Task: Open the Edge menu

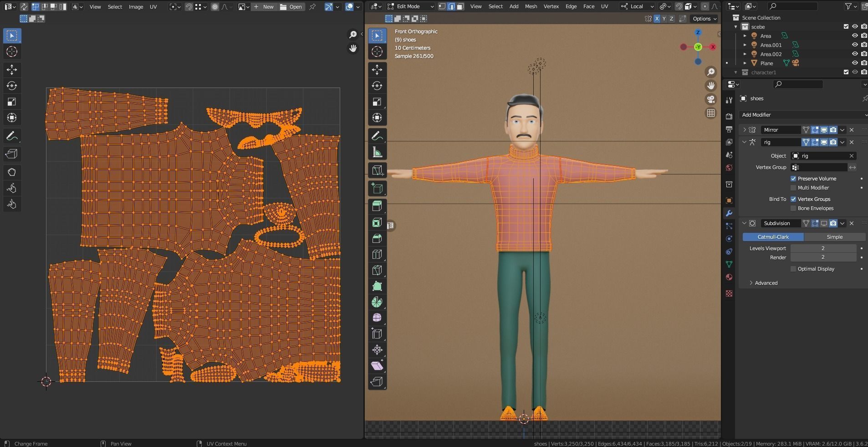Action: [x=571, y=6]
